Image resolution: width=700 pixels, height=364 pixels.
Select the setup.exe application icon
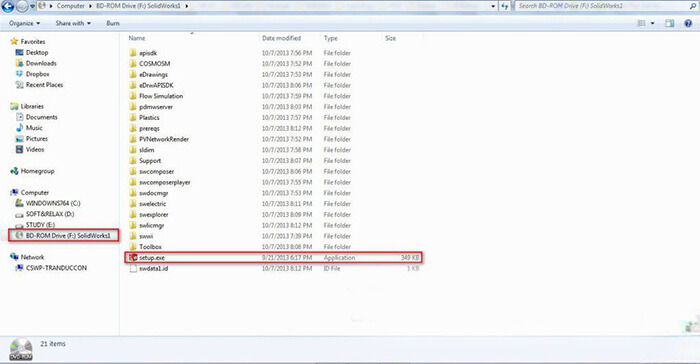click(x=133, y=258)
